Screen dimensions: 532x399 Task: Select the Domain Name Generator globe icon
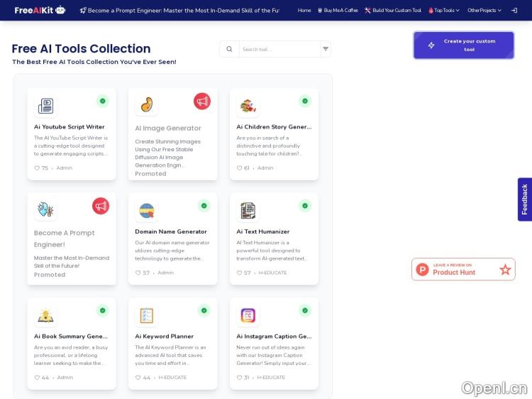tap(146, 211)
